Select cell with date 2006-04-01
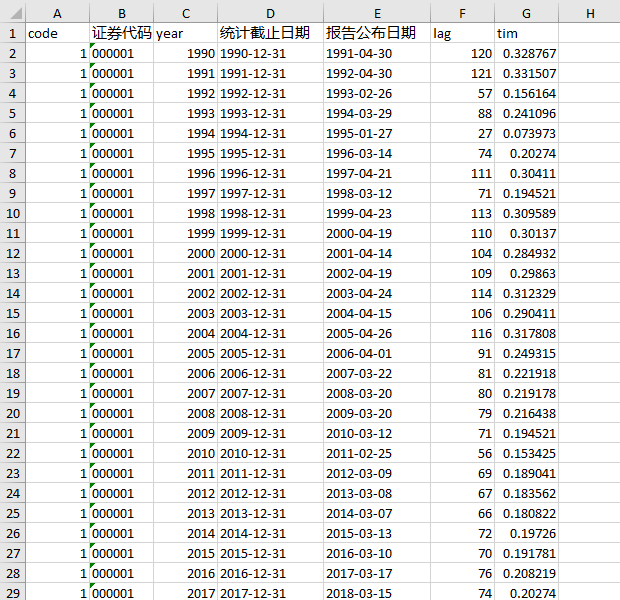The image size is (620, 600). (377, 353)
